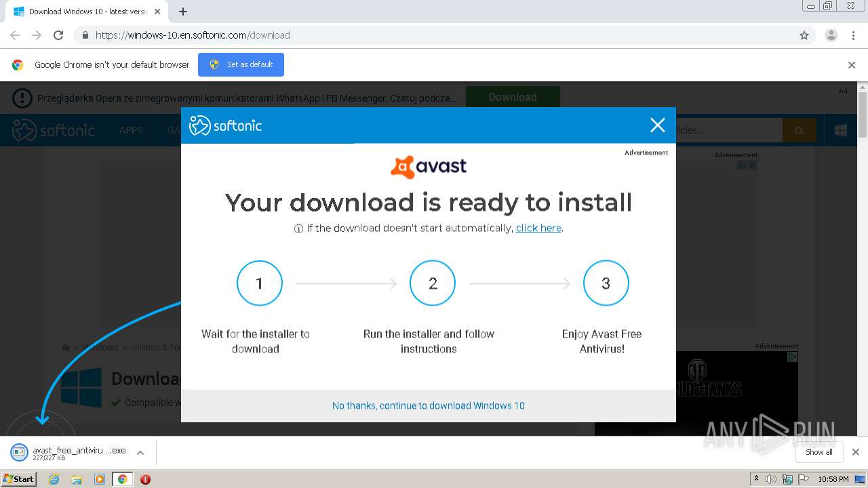The height and width of the screenshot is (488, 868).
Task: Click the AdChoices icon on the Tanks ad
Action: coord(792,357)
